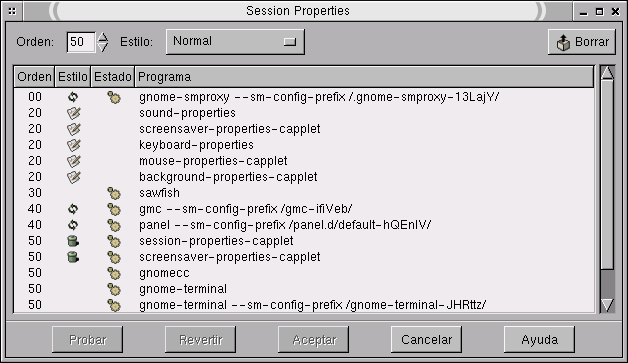Open the window menu icon in title bar

coord(12,11)
